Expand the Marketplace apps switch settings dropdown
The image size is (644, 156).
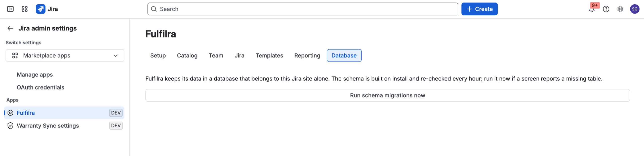(x=65, y=56)
